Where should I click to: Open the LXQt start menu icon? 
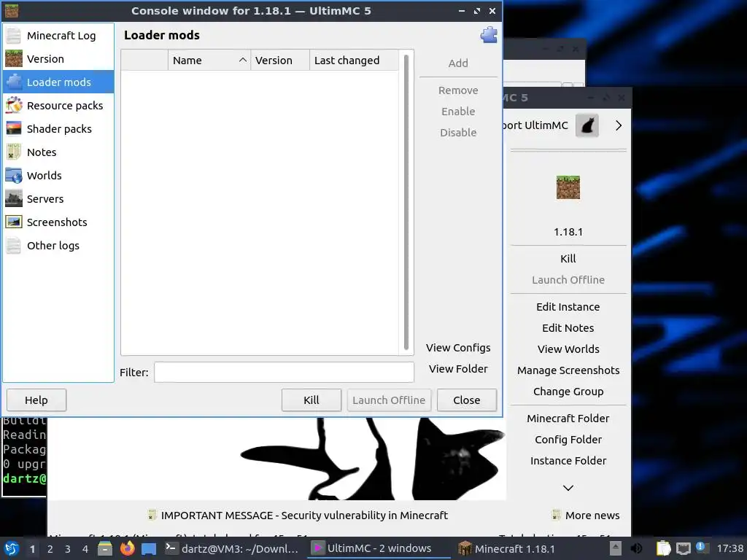click(12, 548)
